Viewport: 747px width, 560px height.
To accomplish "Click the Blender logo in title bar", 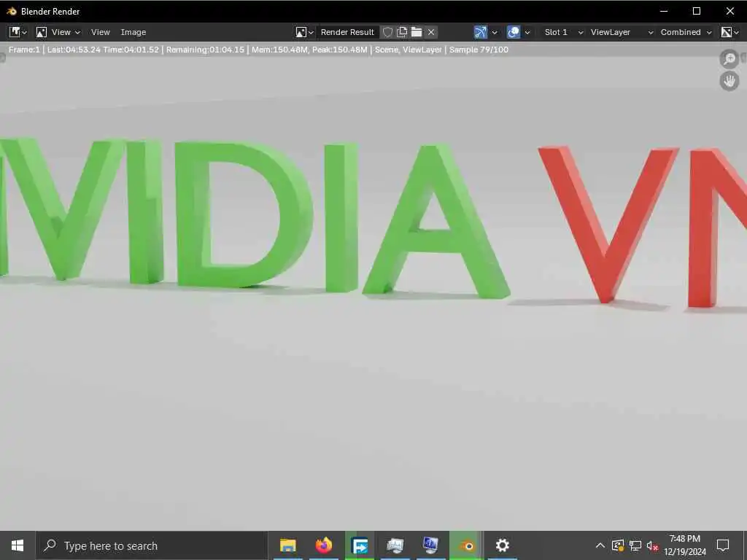I will pos(12,11).
